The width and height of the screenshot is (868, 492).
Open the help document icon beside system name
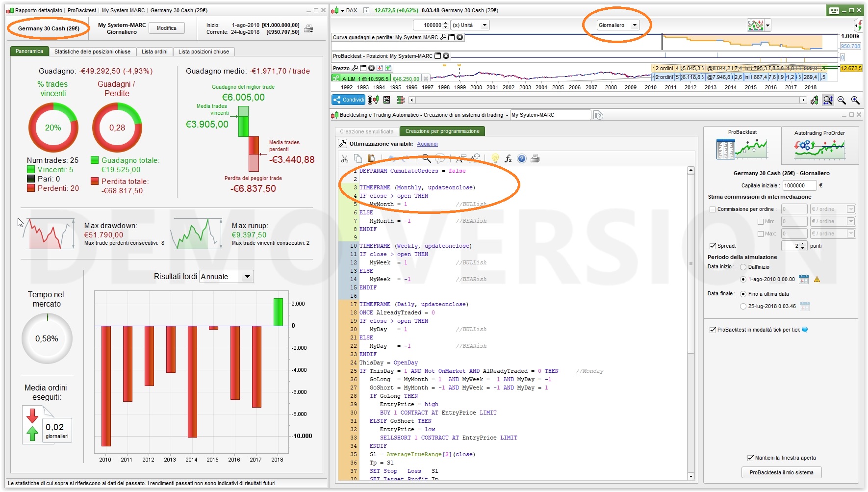[x=598, y=115]
